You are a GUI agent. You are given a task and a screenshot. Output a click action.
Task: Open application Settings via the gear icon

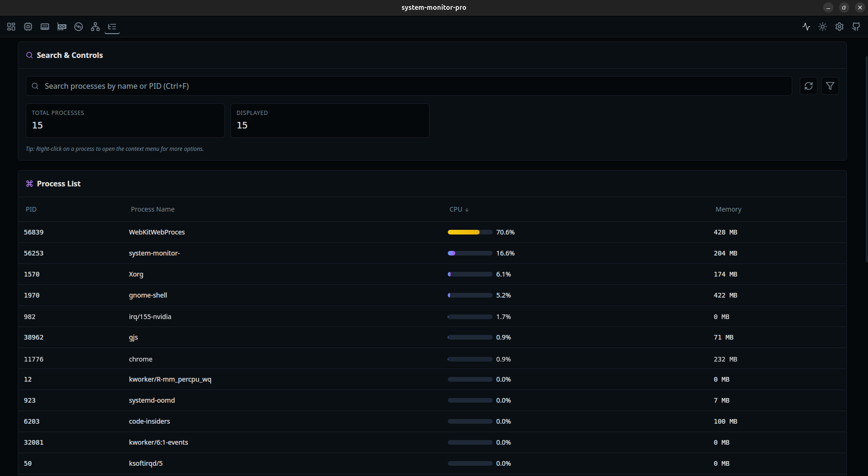839,27
